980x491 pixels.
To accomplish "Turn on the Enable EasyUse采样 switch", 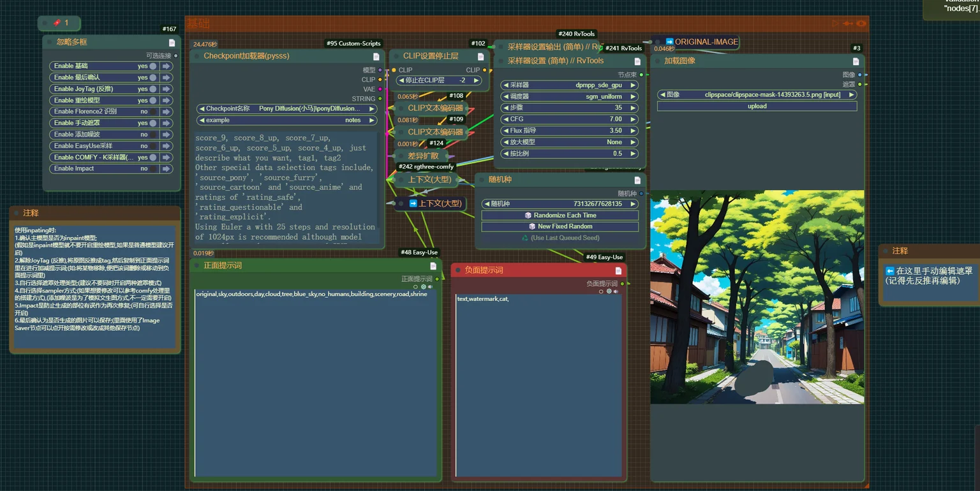I will [153, 146].
